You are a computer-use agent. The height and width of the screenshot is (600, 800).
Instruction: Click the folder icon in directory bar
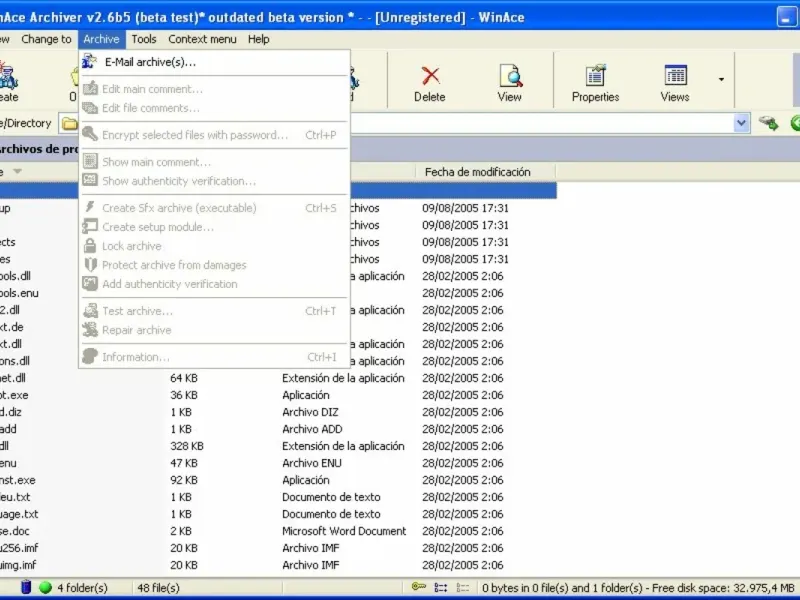tap(69, 123)
